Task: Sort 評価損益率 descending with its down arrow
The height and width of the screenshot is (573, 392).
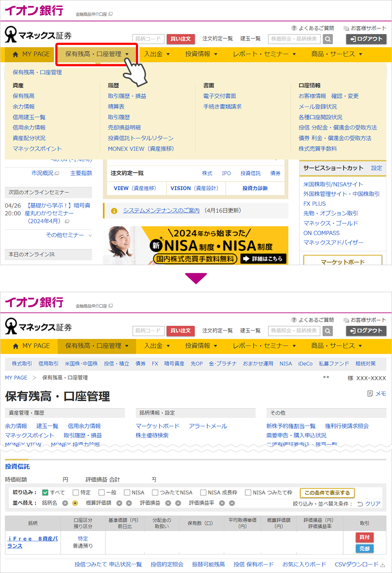Action: (222, 503)
